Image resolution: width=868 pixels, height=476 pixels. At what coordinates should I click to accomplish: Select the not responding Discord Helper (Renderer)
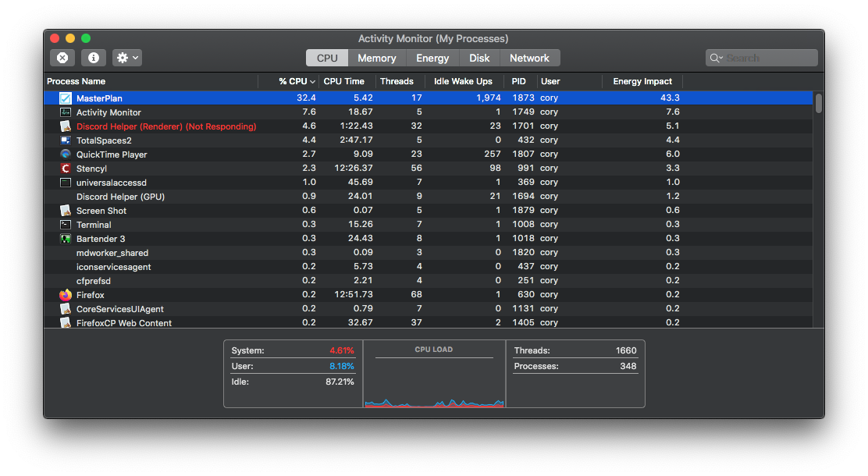(x=166, y=126)
